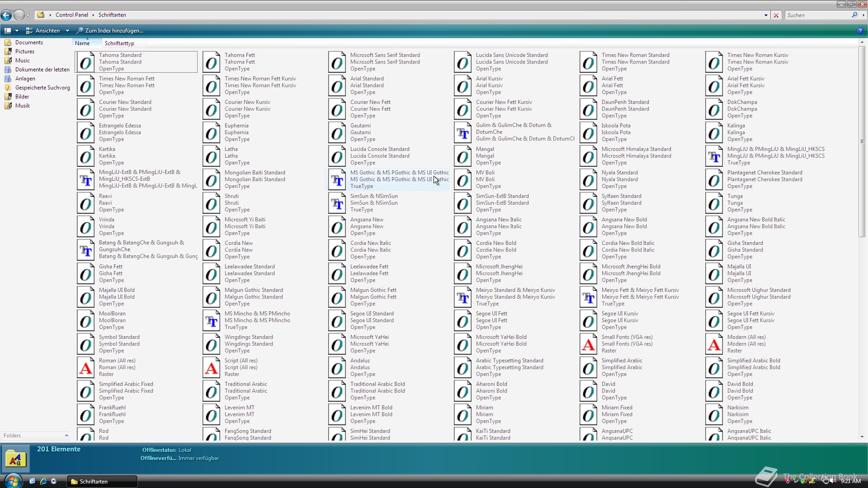Open the layout button dropdown arrow
The width and height of the screenshot is (868, 488).
(17, 31)
